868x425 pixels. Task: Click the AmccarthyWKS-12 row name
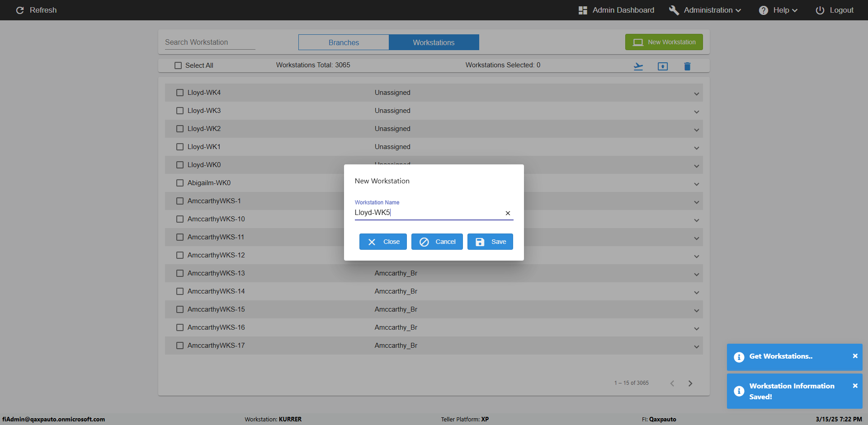[216, 255]
